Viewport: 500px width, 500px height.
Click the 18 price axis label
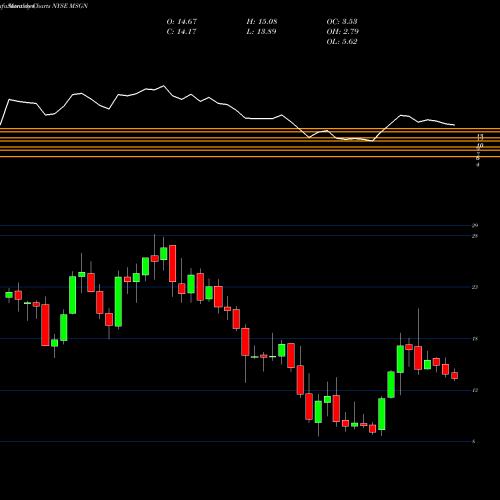pyautogui.click(x=475, y=339)
